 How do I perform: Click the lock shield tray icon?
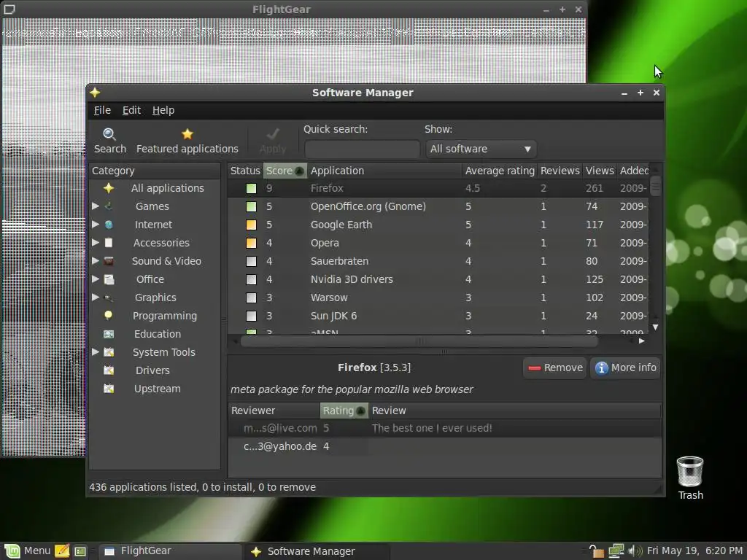pos(596,551)
